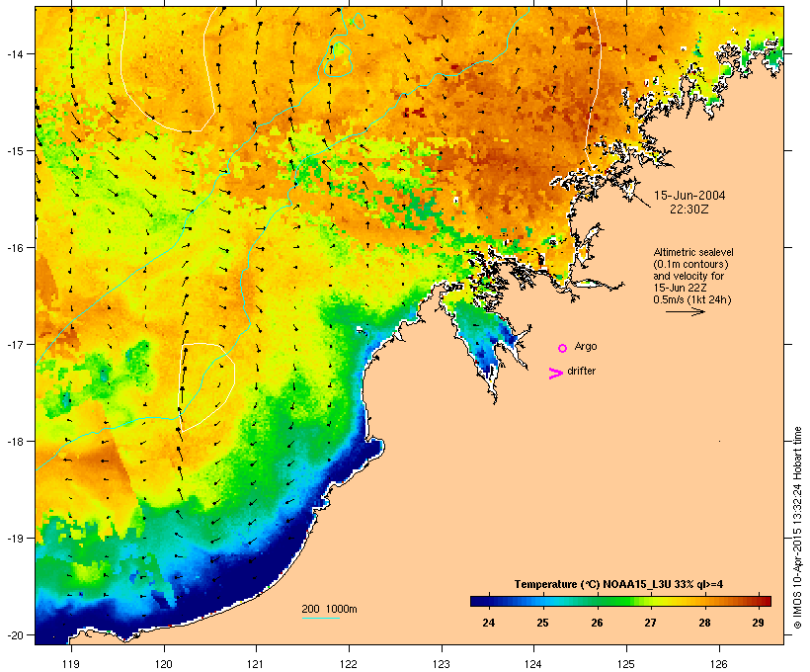
Task: Click the latitude label -16
Action: tap(14, 248)
